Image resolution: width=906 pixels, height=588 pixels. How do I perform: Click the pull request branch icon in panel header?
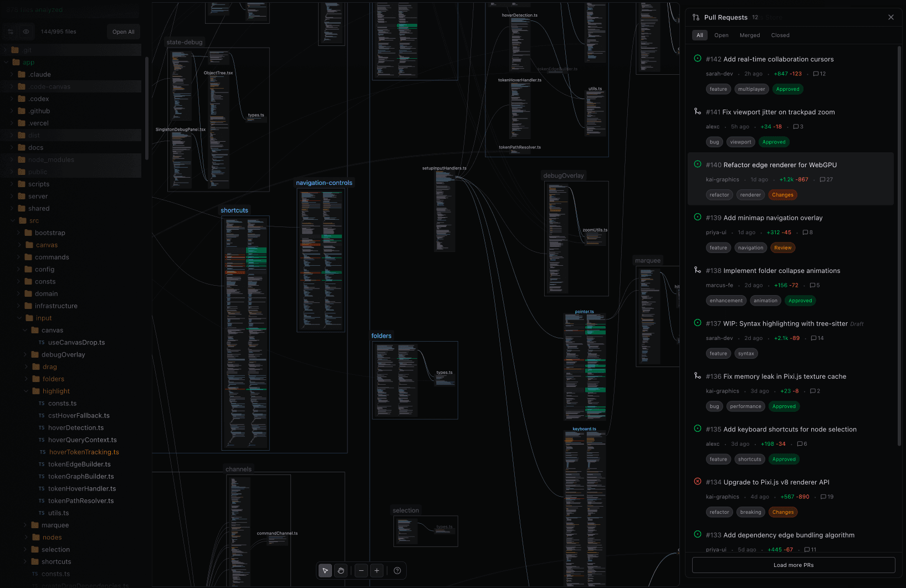[695, 17]
